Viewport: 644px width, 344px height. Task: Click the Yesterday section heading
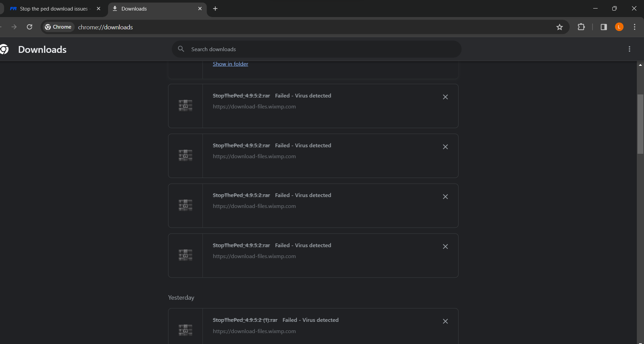181,298
